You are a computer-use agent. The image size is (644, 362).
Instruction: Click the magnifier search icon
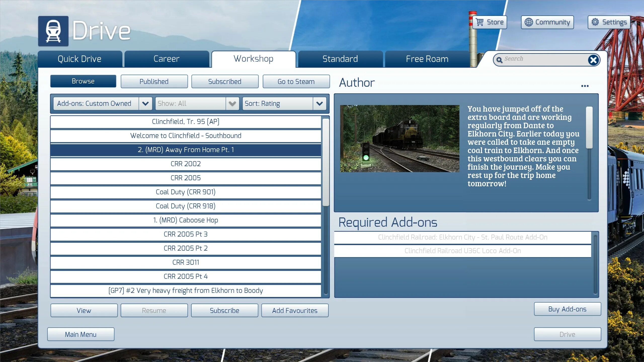499,60
